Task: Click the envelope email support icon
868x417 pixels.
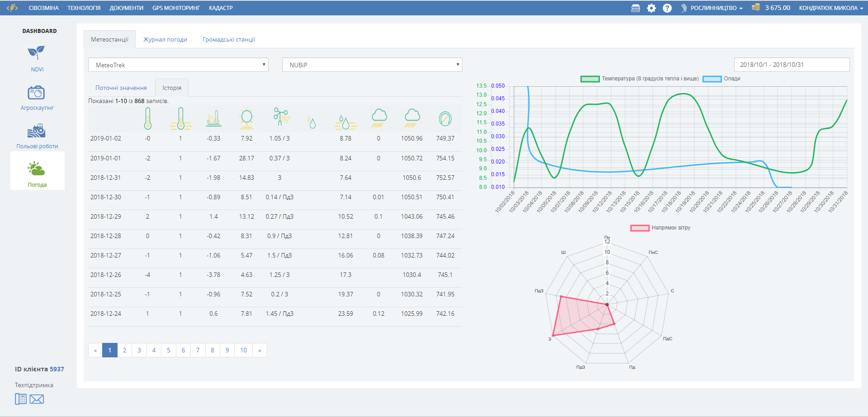Action: pyautogui.click(x=37, y=399)
